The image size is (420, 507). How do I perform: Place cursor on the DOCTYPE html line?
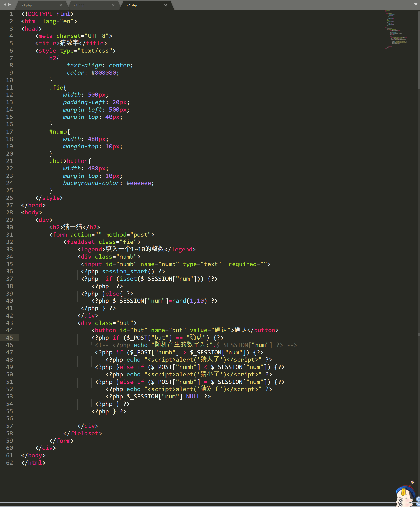47,14
